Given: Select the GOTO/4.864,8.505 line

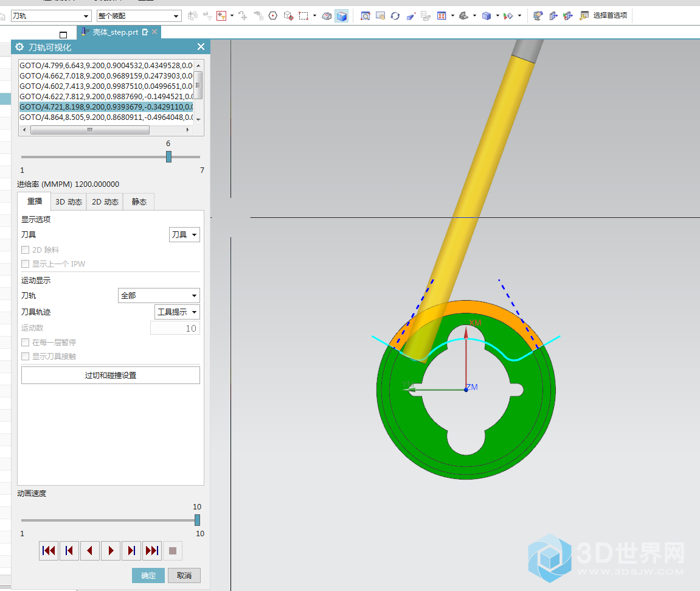Looking at the screenshot, I should [106, 117].
